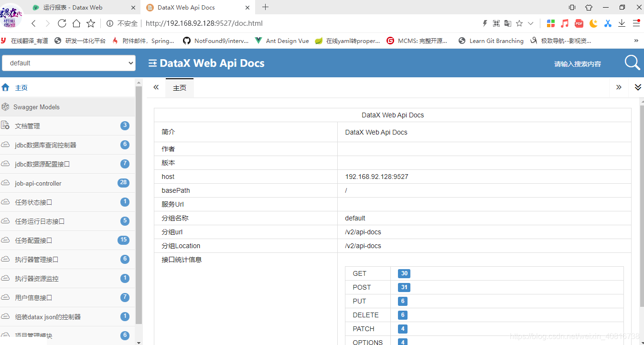Open 研发一体化平台 bookmark
This screenshot has height=345, width=644.
click(x=80, y=41)
